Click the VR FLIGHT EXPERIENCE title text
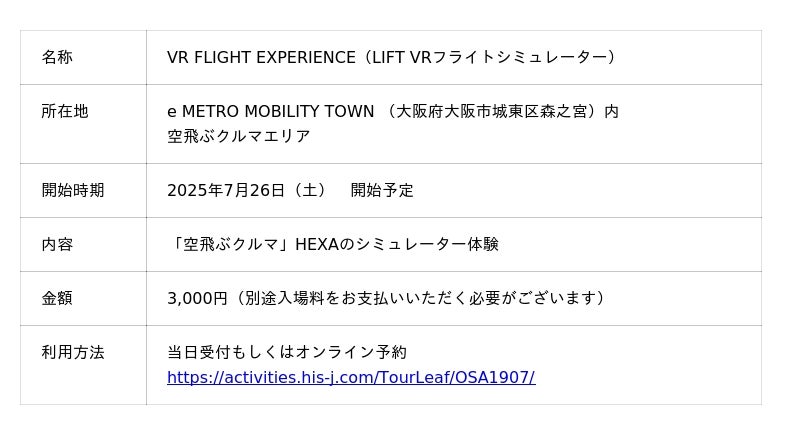Screen dimensions: 800x435 [x=261, y=58]
